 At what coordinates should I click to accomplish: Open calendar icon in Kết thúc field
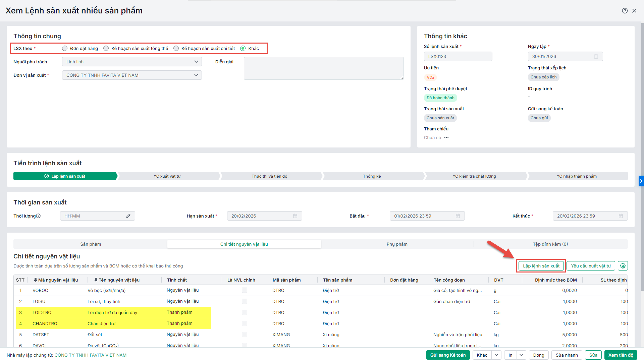coord(621,216)
